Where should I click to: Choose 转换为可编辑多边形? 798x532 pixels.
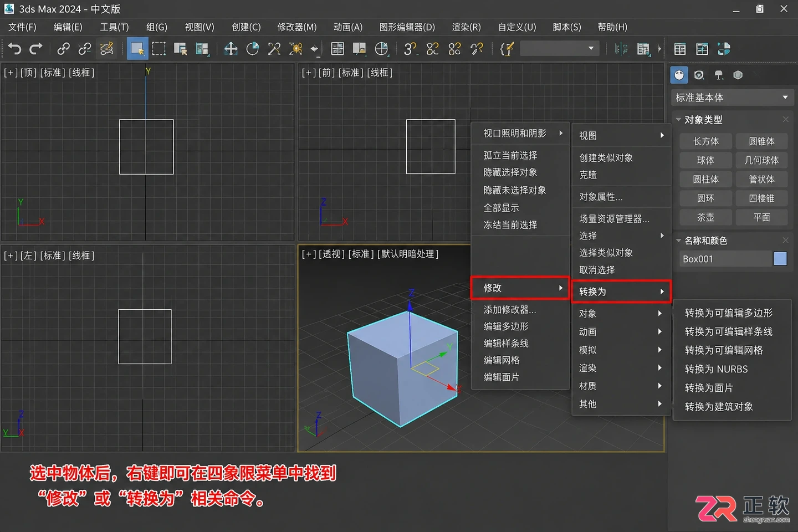click(x=728, y=313)
